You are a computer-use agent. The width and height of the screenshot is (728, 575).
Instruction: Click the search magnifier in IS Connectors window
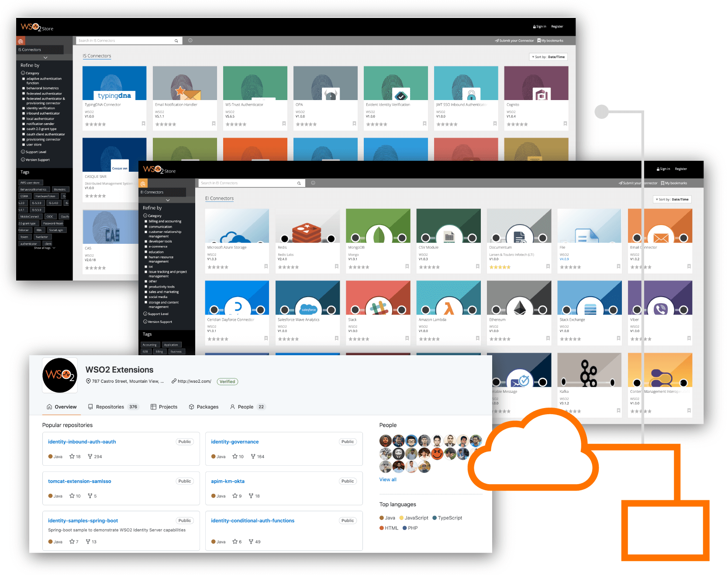click(x=176, y=41)
